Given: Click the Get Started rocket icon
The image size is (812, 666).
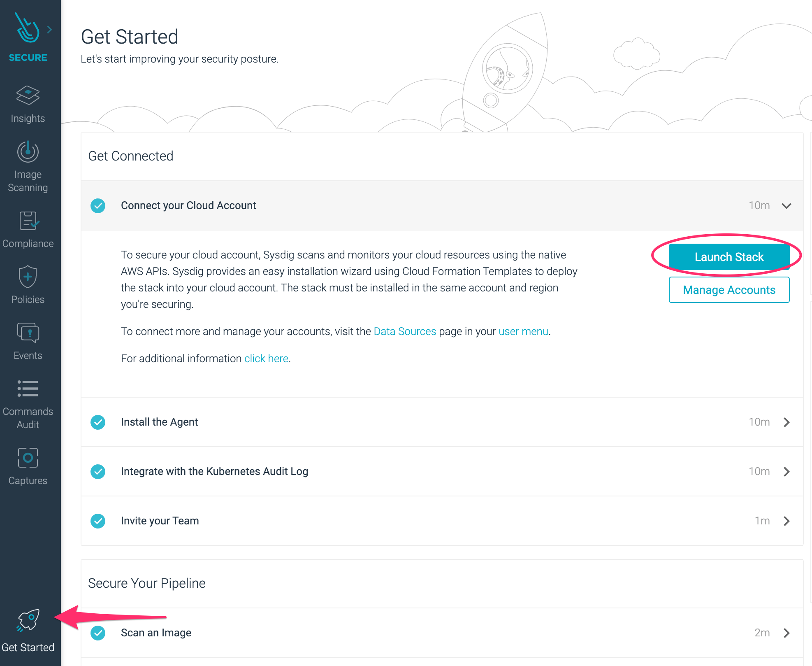Looking at the screenshot, I should [x=28, y=620].
